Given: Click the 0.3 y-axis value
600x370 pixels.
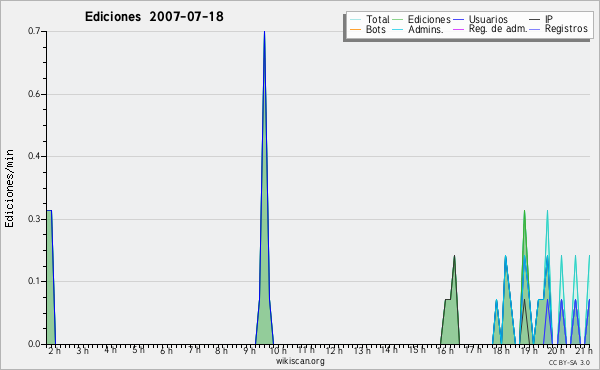Looking at the screenshot, I should (x=34, y=219).
